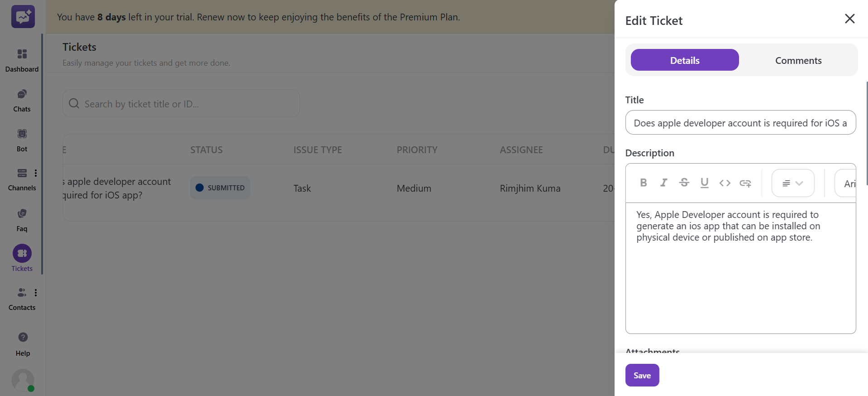Go to Chats in sidebar
The image size is (868, 396).
(x=22, y=100)
